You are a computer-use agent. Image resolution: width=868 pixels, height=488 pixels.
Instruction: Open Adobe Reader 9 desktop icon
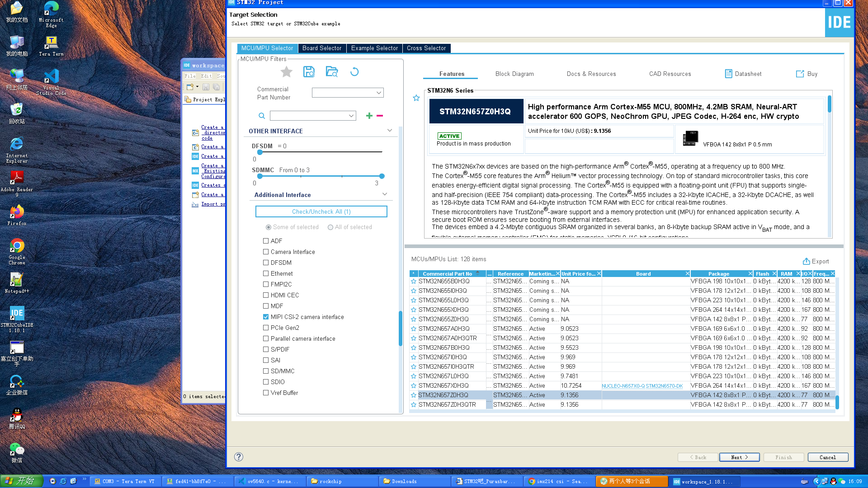[17, 183]
